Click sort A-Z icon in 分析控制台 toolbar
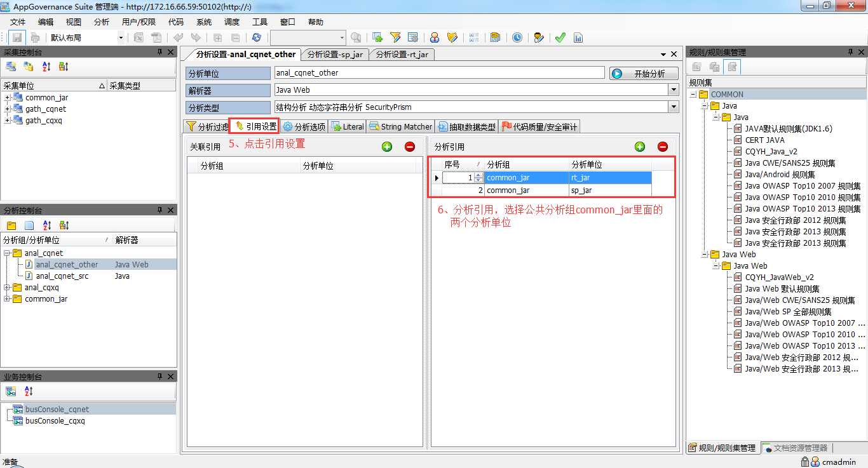868x468 pixels. 46,225
